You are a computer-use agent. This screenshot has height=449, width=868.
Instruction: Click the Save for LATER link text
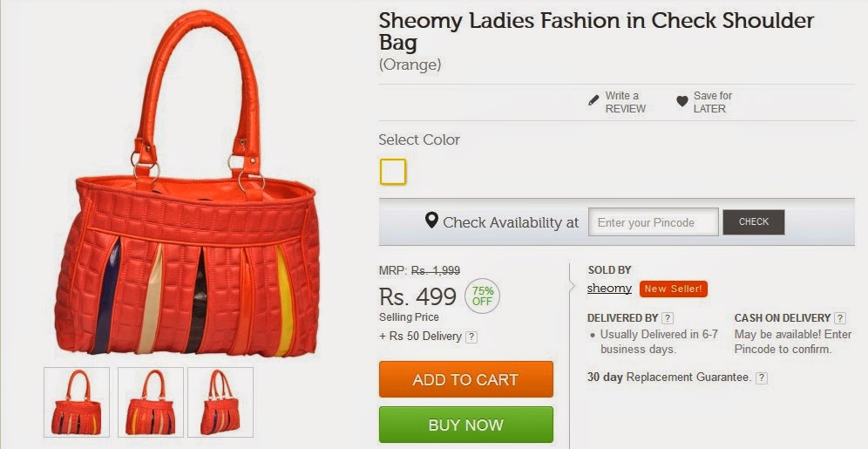pos(713,102)
